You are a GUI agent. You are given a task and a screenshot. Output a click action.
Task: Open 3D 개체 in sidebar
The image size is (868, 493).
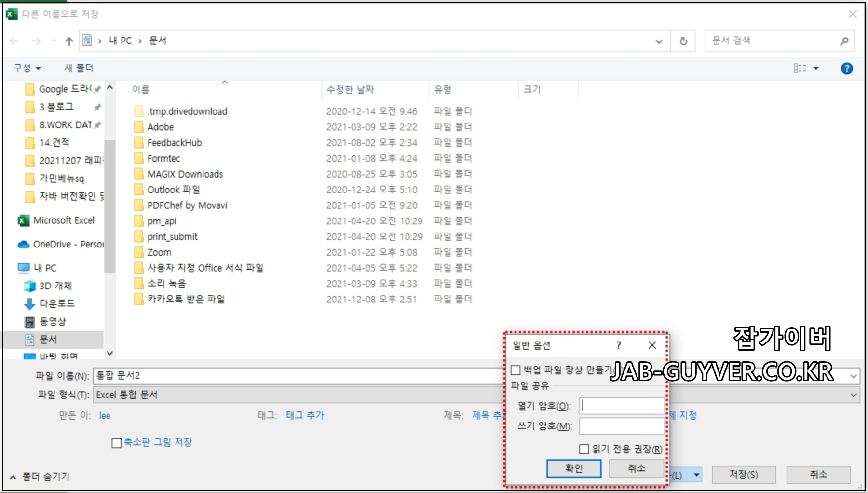point(48,286)
